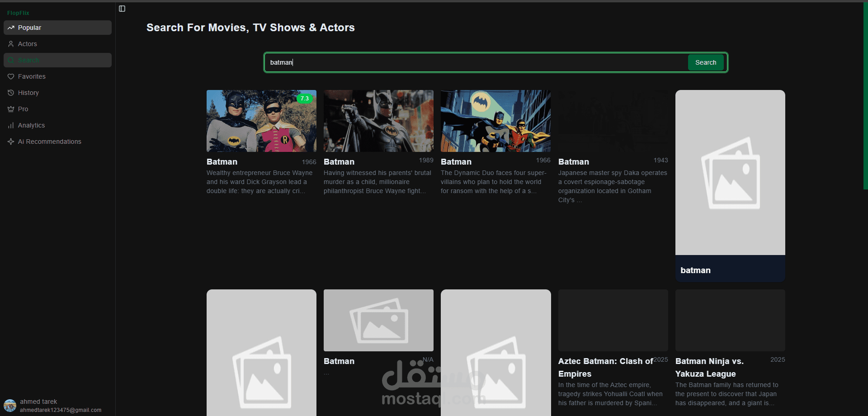Open the Batman 1989 poster thumbnail

pos(378,121)
